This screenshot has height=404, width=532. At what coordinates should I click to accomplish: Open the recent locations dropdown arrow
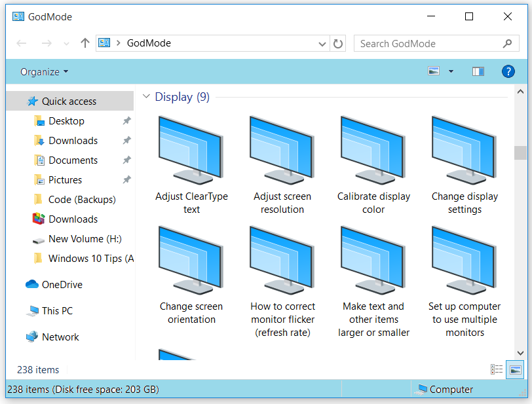(x=67, y=43)
